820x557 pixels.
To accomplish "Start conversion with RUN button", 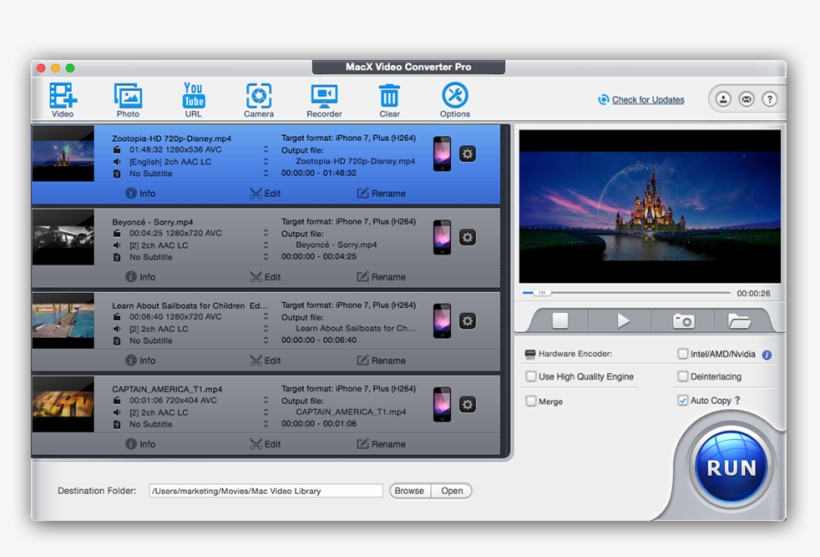I will (x=731, y=468).
